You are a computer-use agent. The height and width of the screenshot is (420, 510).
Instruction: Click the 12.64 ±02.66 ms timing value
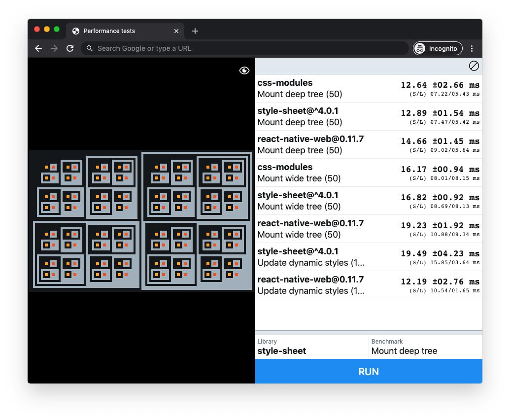coord(440,85)
